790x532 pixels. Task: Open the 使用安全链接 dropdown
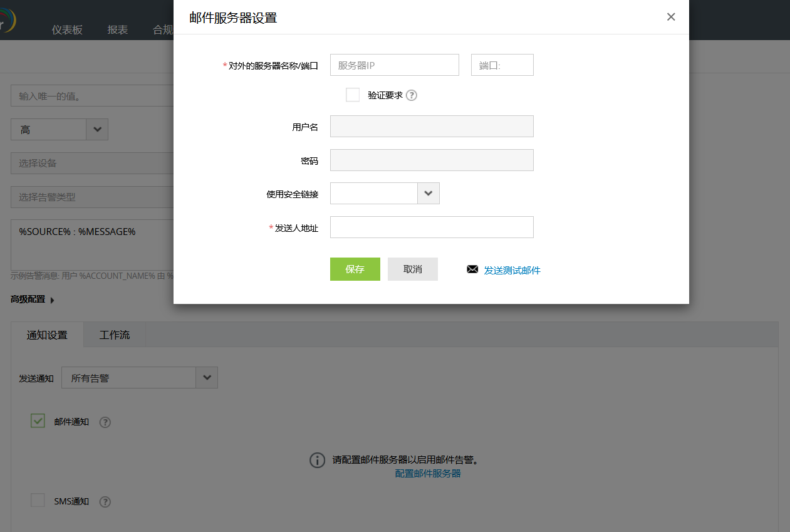tap(428, 193)
